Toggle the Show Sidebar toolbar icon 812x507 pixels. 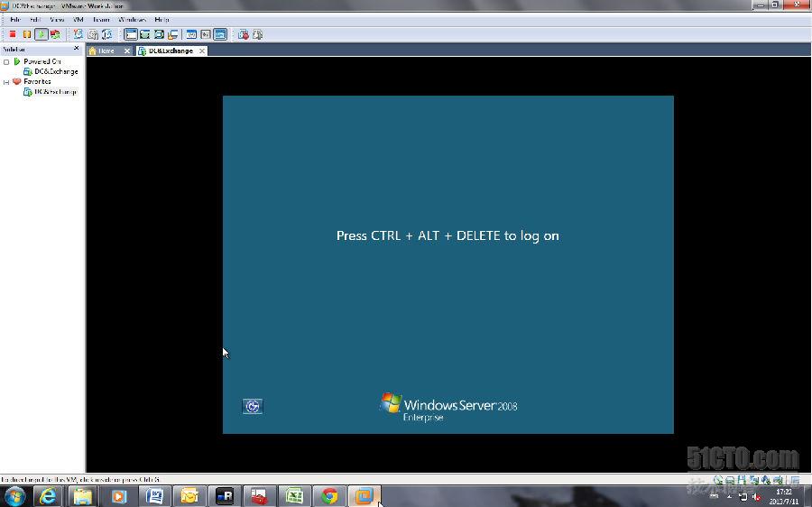131,34
